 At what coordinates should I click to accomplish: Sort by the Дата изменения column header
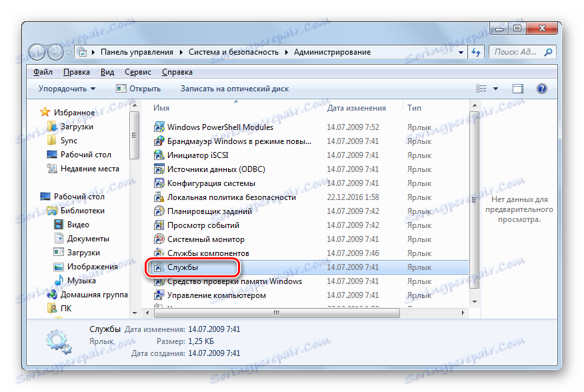(x=357, y=108)
